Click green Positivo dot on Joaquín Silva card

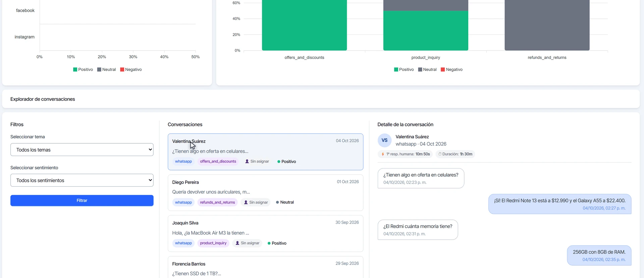click(269, 243)
